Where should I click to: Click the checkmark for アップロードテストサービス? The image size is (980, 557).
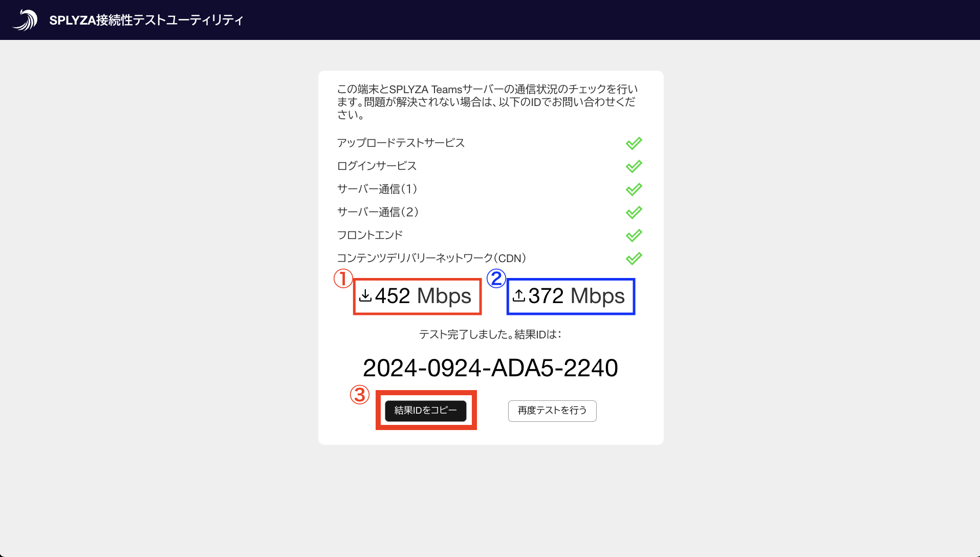tap(634, 143)
